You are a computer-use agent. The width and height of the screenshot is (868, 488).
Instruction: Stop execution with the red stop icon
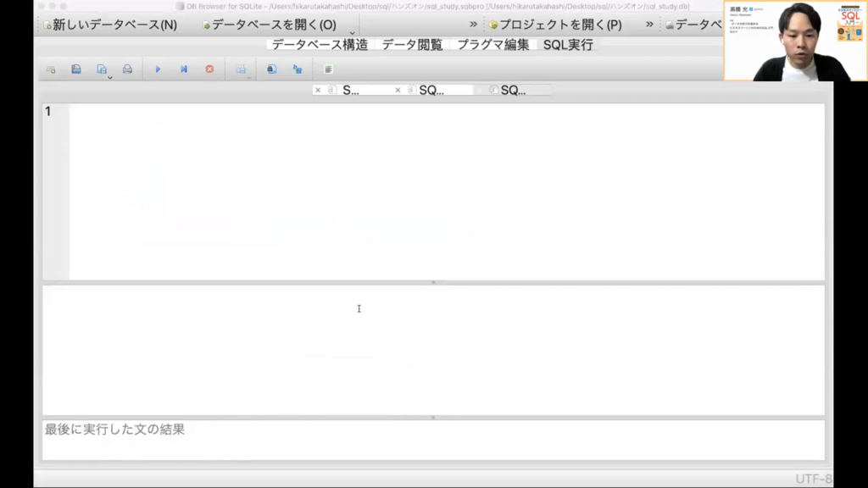tap(209, 69)
